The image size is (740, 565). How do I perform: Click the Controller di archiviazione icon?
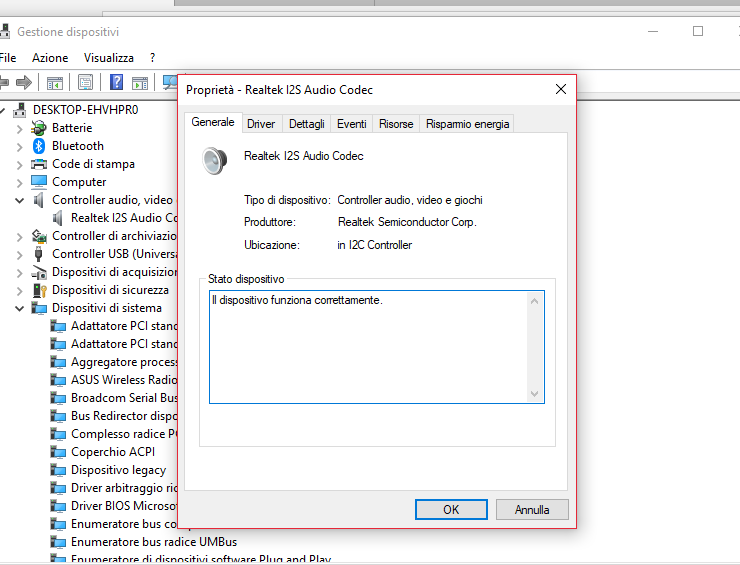(39, 236)
